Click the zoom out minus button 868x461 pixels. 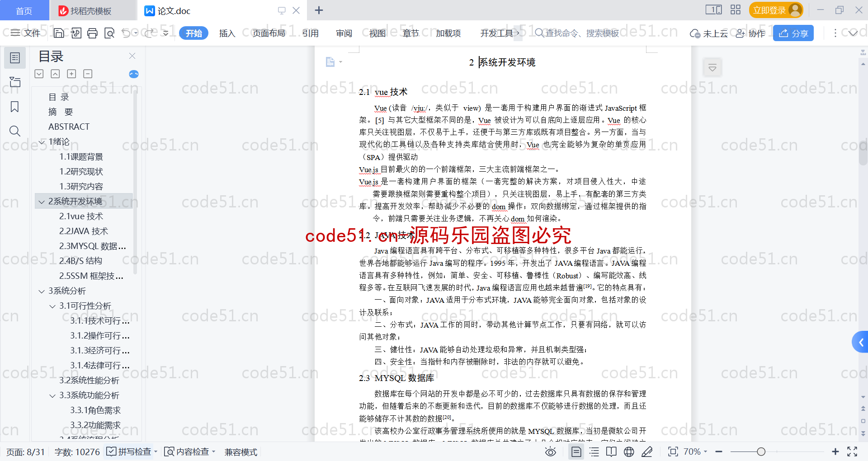pos(719,452)
